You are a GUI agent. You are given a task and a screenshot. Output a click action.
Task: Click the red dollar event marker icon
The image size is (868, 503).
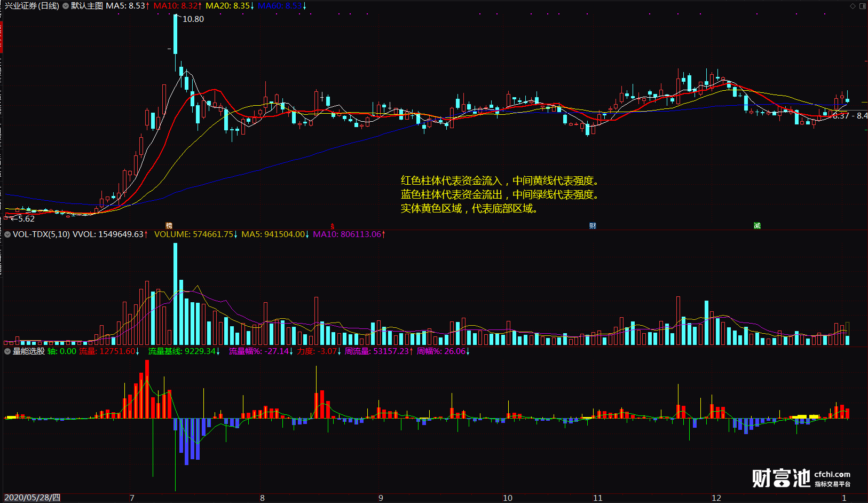pyautogui.click(x=332, y=226)
